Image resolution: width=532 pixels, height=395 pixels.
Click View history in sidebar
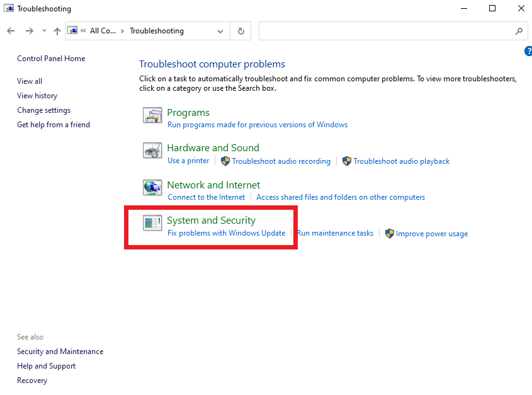point(37,96)
